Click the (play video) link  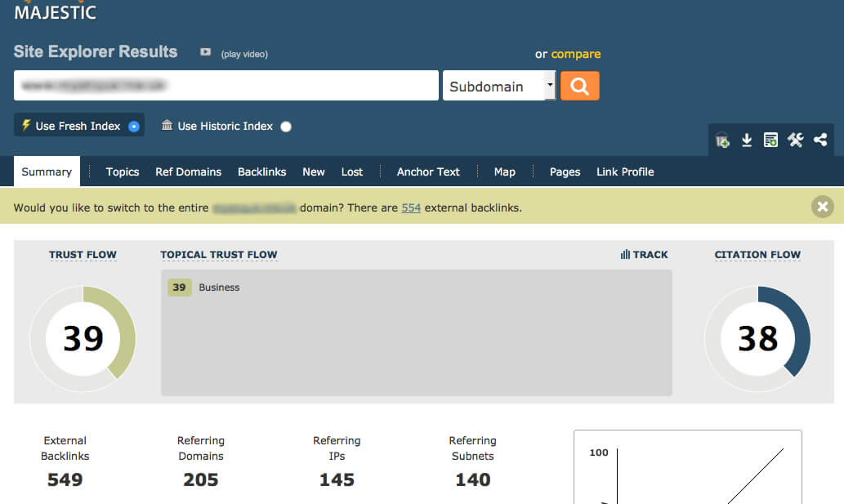(x=244, y=54)
